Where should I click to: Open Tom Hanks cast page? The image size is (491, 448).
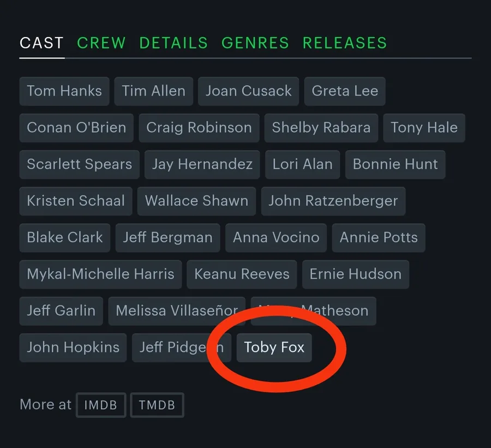point(64,91)
